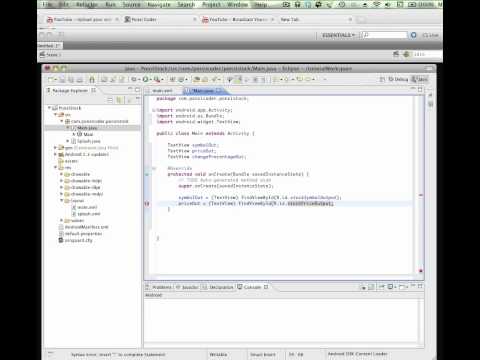
Task: Run the project with the green Run icon
Action: [x=145, y=79]
